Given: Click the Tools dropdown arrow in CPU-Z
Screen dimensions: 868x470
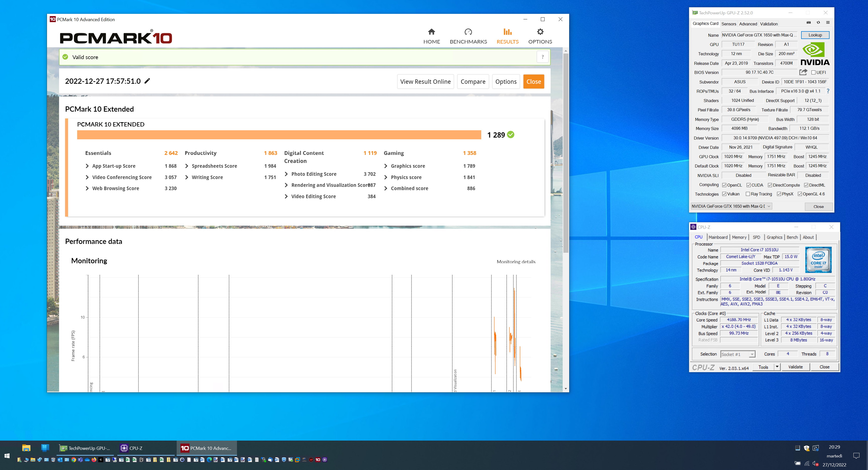Looking at the screenshot, I should pos(777,367).
